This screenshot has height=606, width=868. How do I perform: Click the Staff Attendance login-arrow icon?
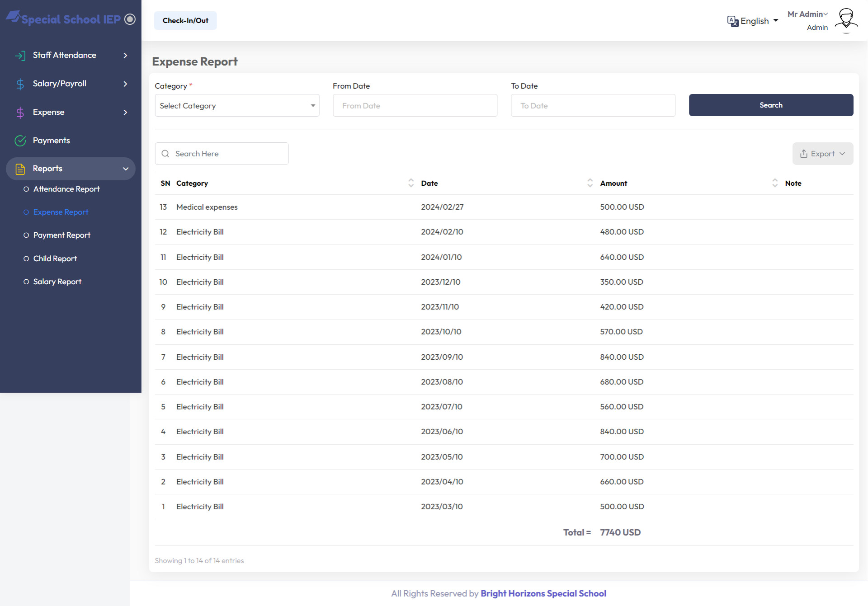(x=20, y=56)
